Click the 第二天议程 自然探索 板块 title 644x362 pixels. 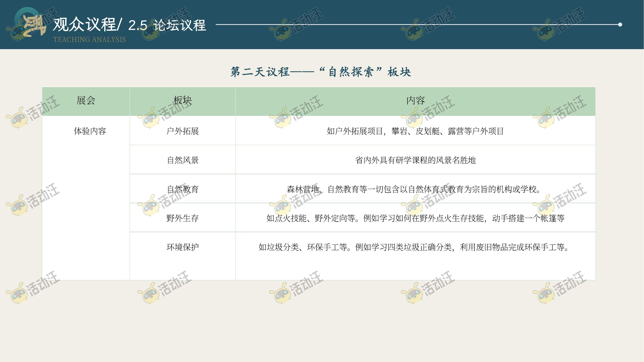(320, 72)
